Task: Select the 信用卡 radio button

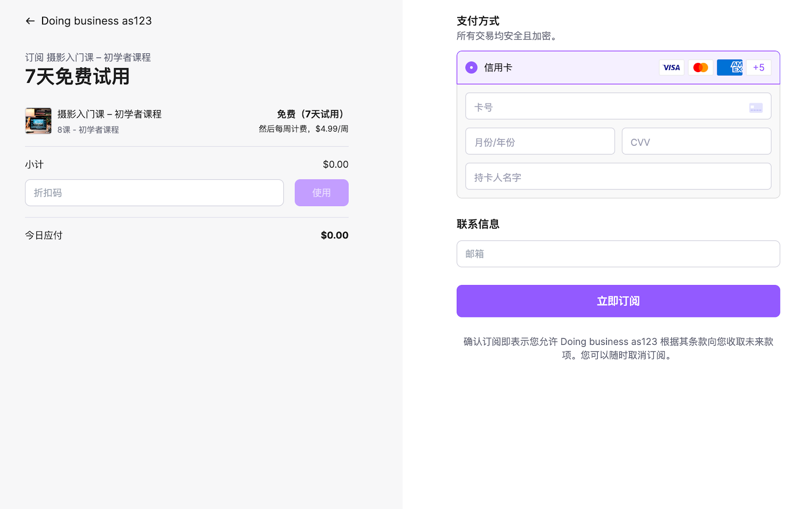Action: 471,68
